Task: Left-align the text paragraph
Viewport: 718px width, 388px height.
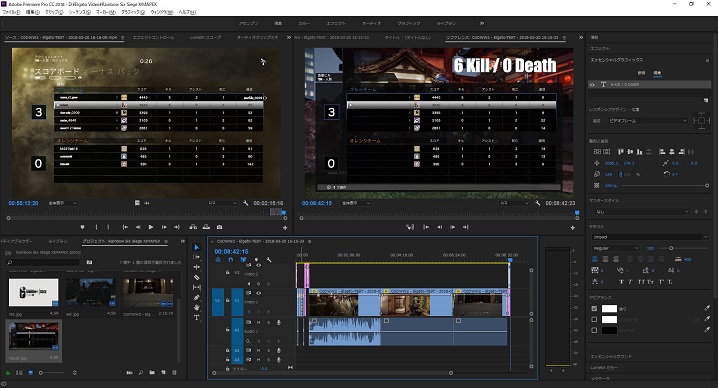Action: tap(595, 259)
